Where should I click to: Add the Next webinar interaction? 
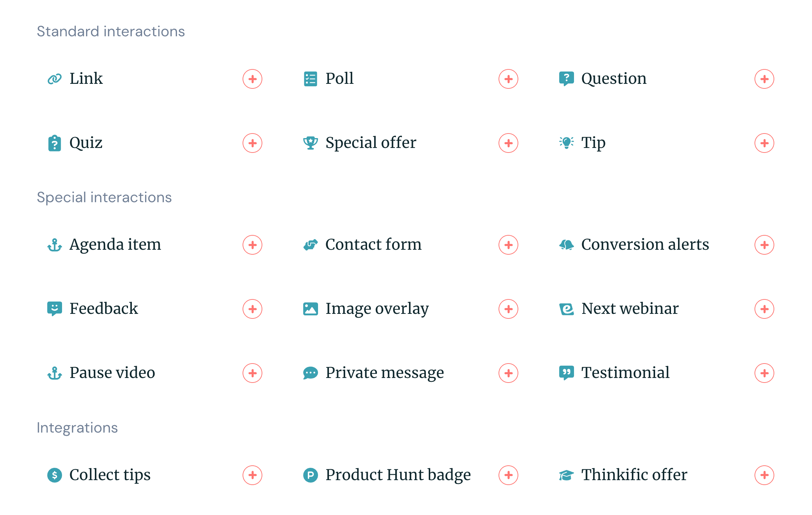(764, 309)
